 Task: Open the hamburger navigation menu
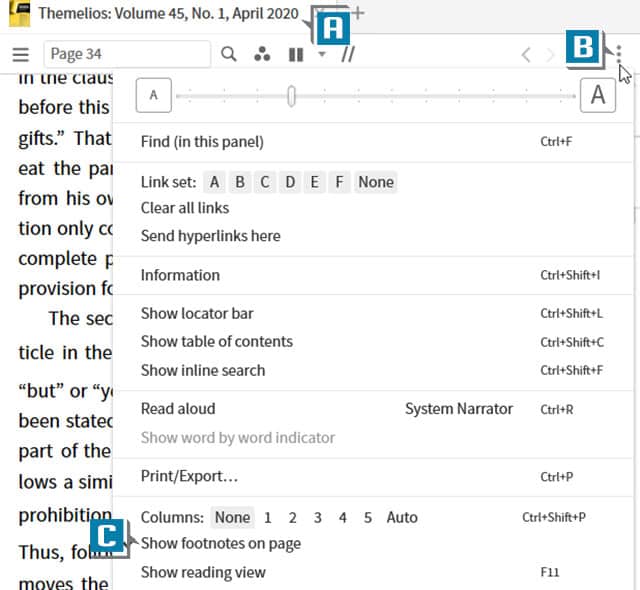click(21, 54)
